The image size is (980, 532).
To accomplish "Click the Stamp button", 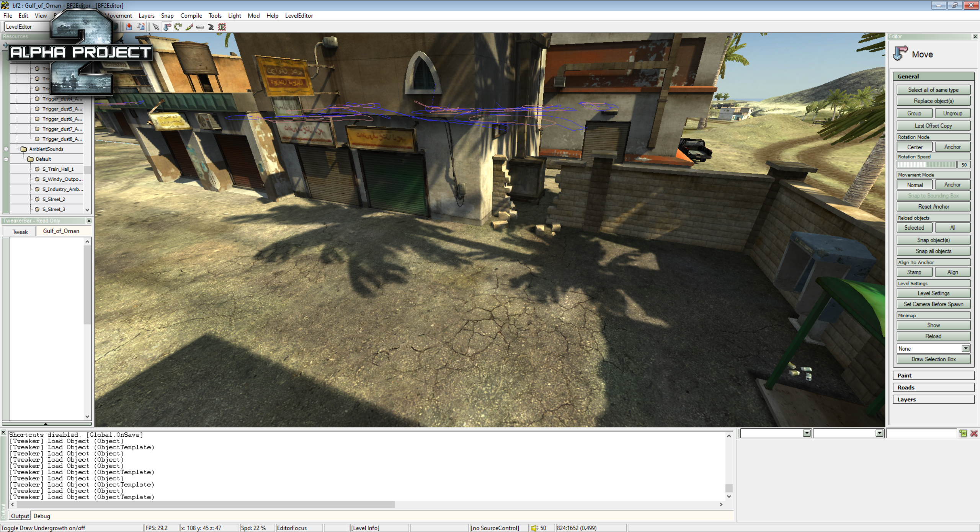I will coord(915,272).
